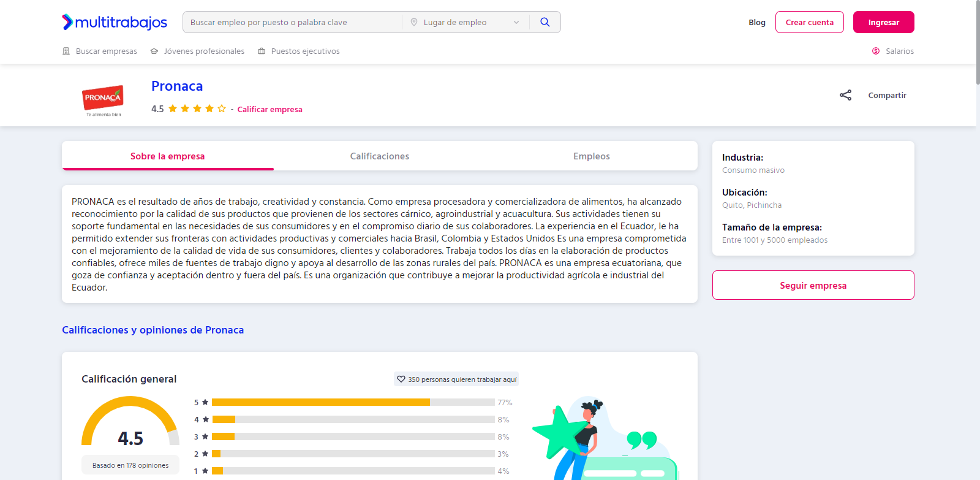The height and width of the screenshot is (480, 980).
Task: Switch to the Calificaciones tab
Action: 380,156
